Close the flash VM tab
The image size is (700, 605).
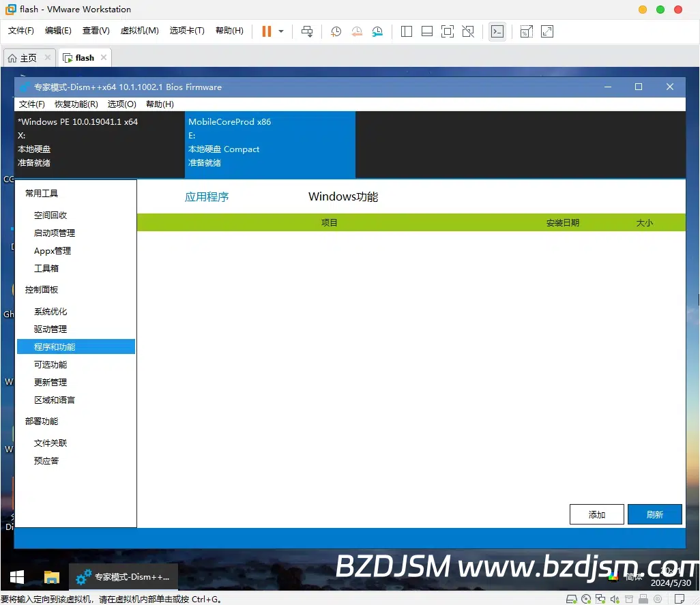pos(104,57)
